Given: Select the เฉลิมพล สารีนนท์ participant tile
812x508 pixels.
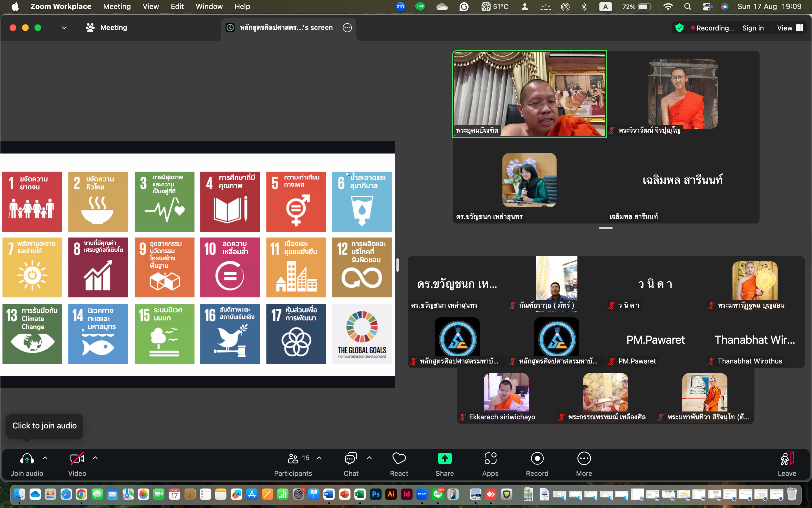Looking at the screenshot, I should pos(683,180).
